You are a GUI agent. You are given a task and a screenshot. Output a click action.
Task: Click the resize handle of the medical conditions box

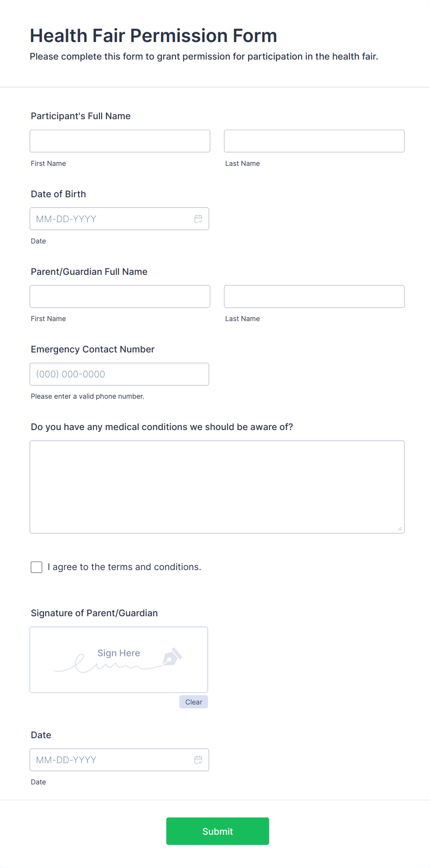(400, 529)
